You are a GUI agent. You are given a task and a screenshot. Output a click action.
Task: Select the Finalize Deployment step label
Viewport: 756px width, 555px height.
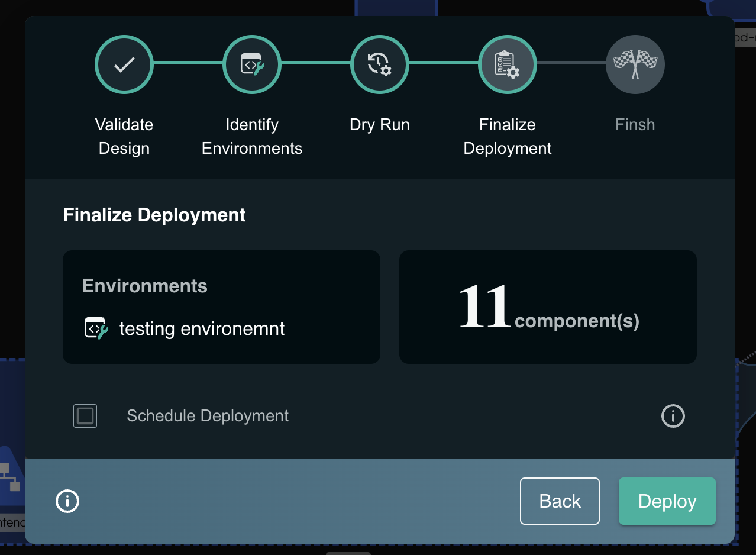click(x=507, y=136)
